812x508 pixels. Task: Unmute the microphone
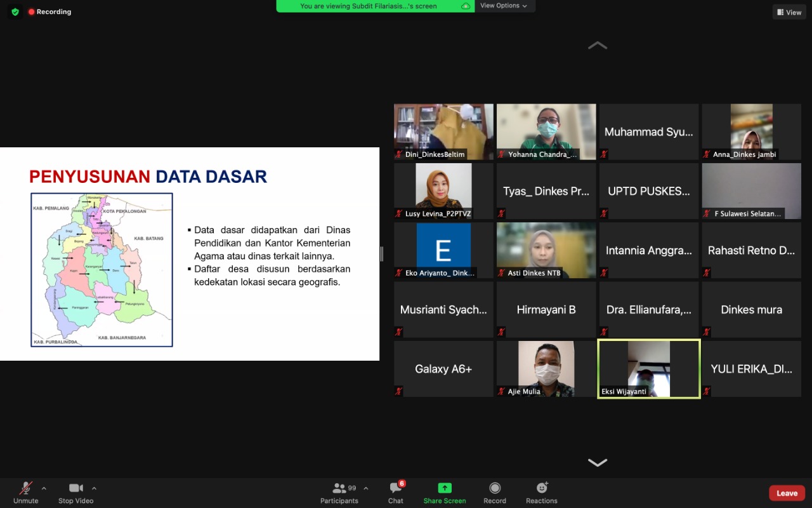26,493
